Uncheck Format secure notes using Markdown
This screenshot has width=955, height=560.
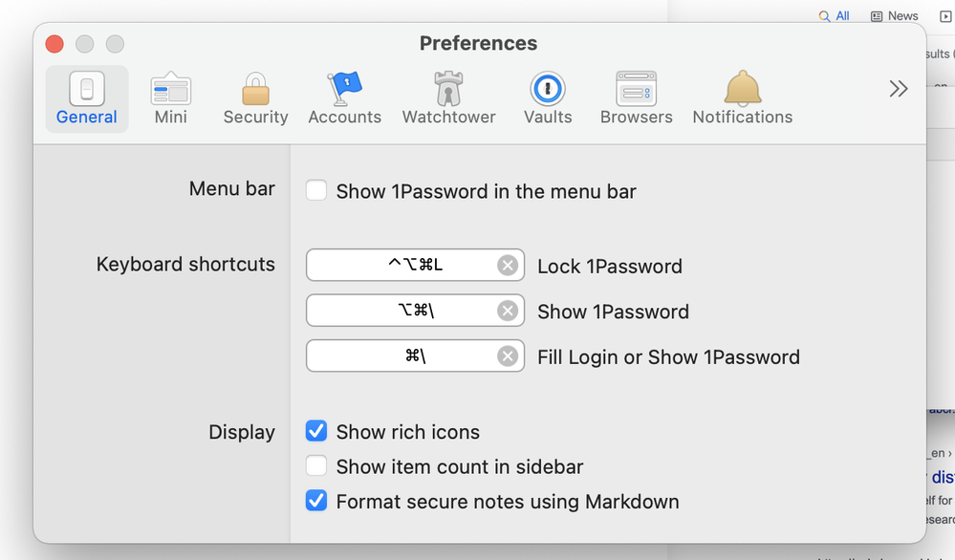coord(316,501)
